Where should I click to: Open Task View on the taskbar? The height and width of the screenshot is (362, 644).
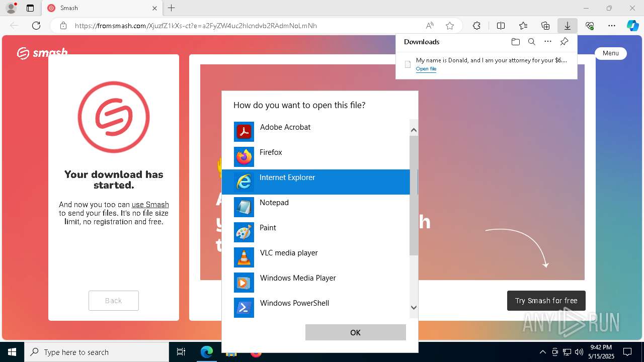[x=181, y=352]
